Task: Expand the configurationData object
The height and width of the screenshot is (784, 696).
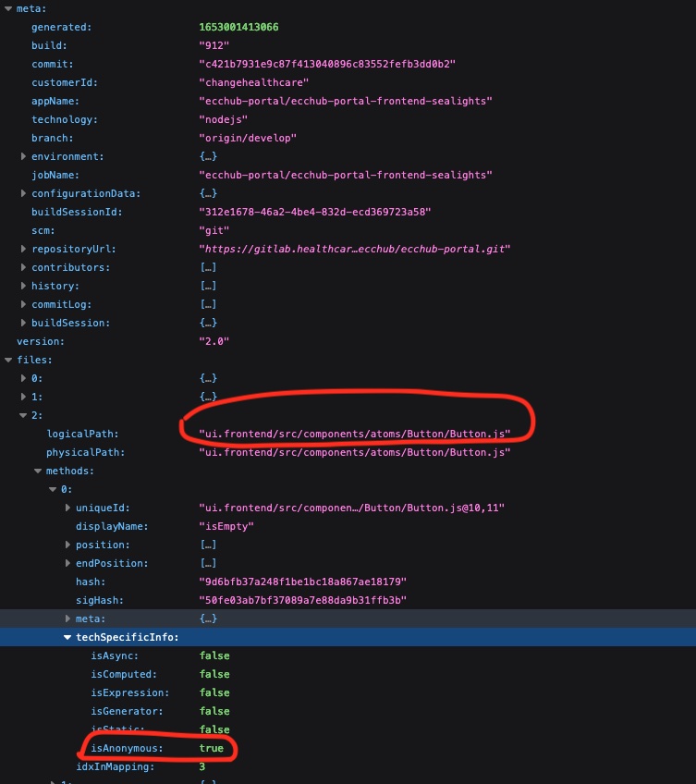Action: pos(24,193)
